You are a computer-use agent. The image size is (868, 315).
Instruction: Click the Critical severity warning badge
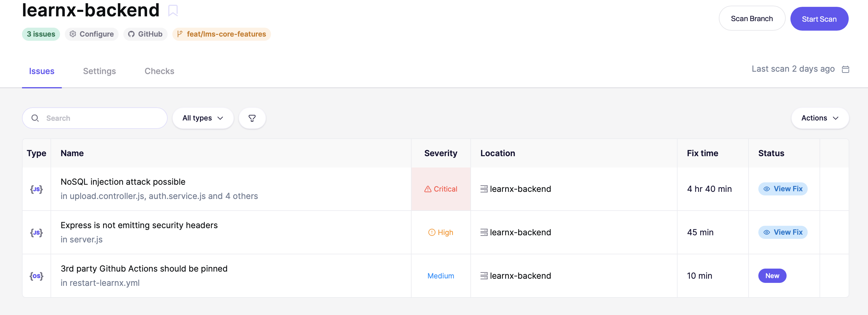440,189
